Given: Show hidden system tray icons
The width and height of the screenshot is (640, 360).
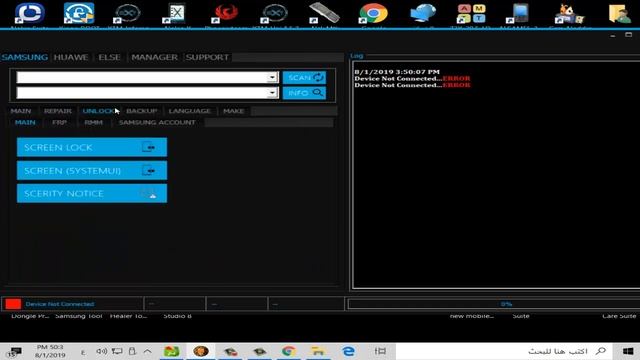Looking at the screenshot, I should pyautogui.click(x=147, y=351).
